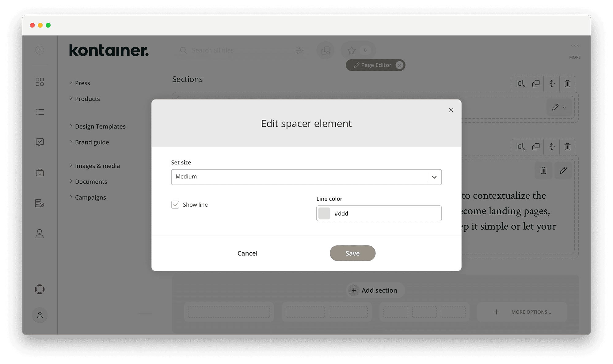Open the users sidebar icon
Screen dimensions: 613x364
point(40,234)
